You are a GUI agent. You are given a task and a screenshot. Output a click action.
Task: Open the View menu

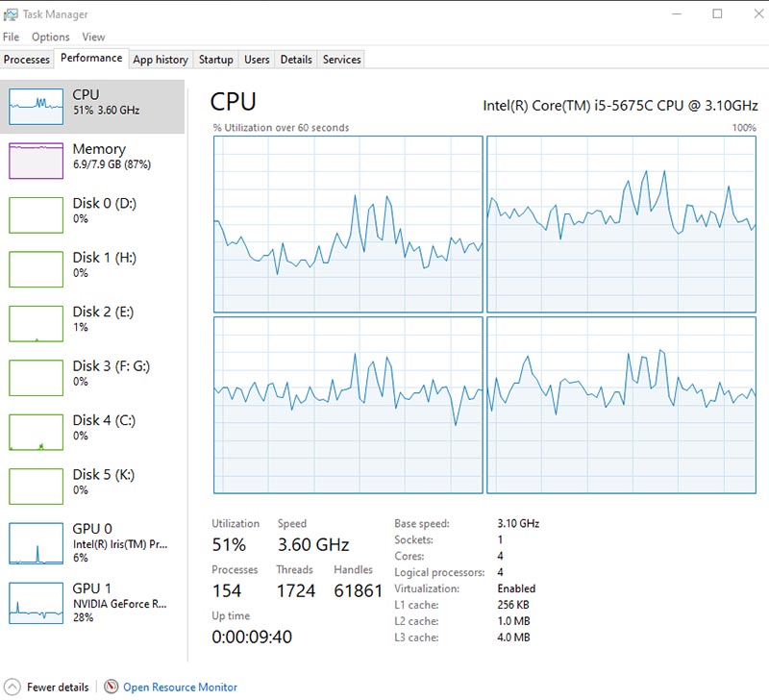tap(93, 37)
